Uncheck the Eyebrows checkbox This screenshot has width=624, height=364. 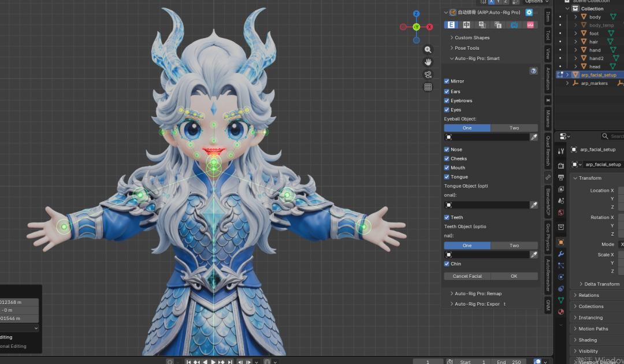(447, 101)
